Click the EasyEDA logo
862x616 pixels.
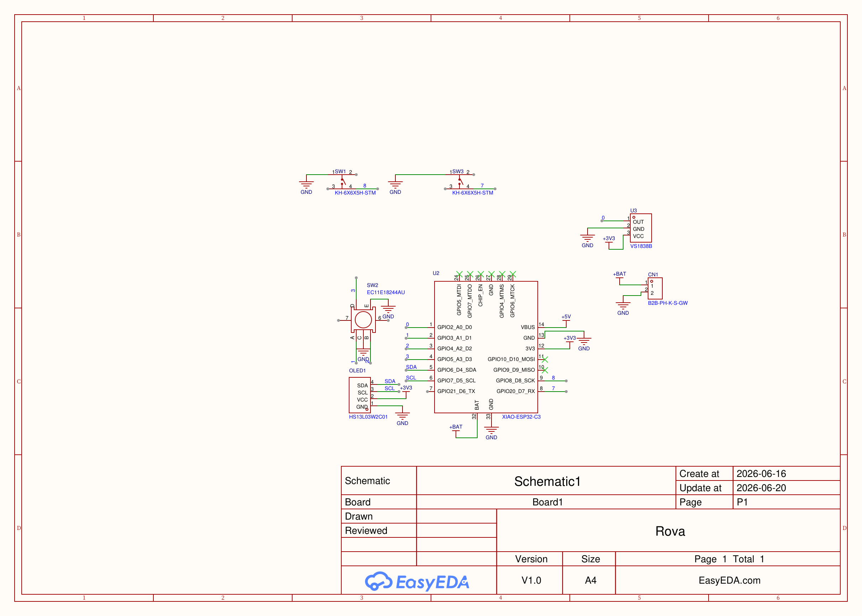[x=417, y=582]
